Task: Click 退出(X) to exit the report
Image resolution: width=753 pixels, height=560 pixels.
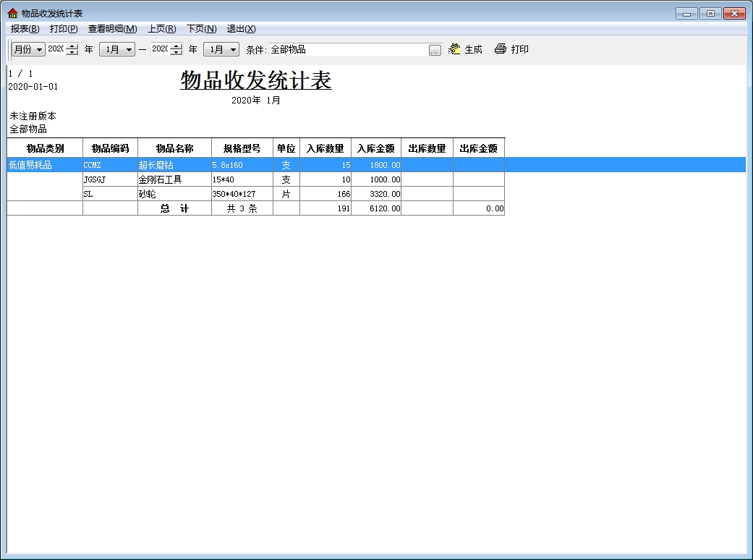Action: click(x=241, y=29)
